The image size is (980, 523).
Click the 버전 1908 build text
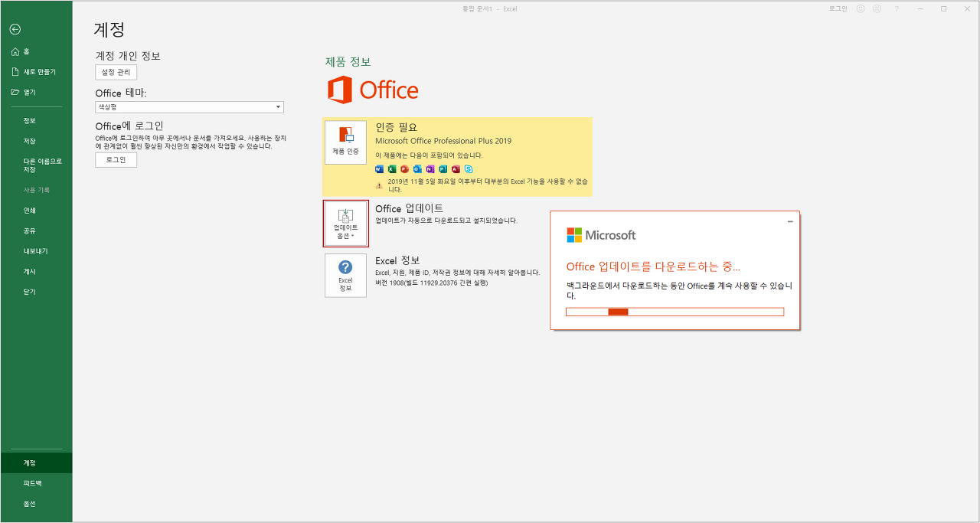[x=432, y=283]
